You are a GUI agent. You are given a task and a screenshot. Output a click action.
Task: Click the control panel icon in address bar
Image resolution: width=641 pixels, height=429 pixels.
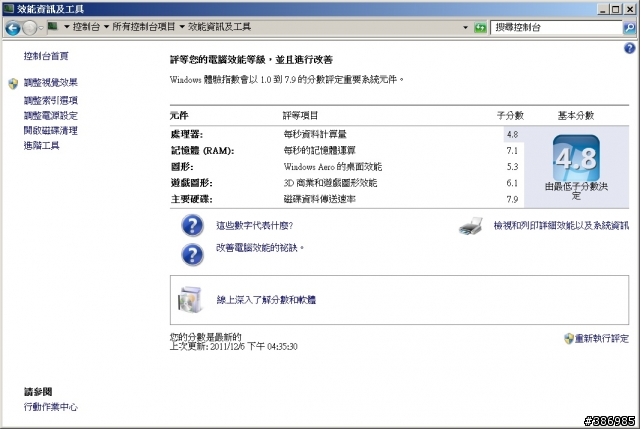pyautogui.click(x=52, y=27)
